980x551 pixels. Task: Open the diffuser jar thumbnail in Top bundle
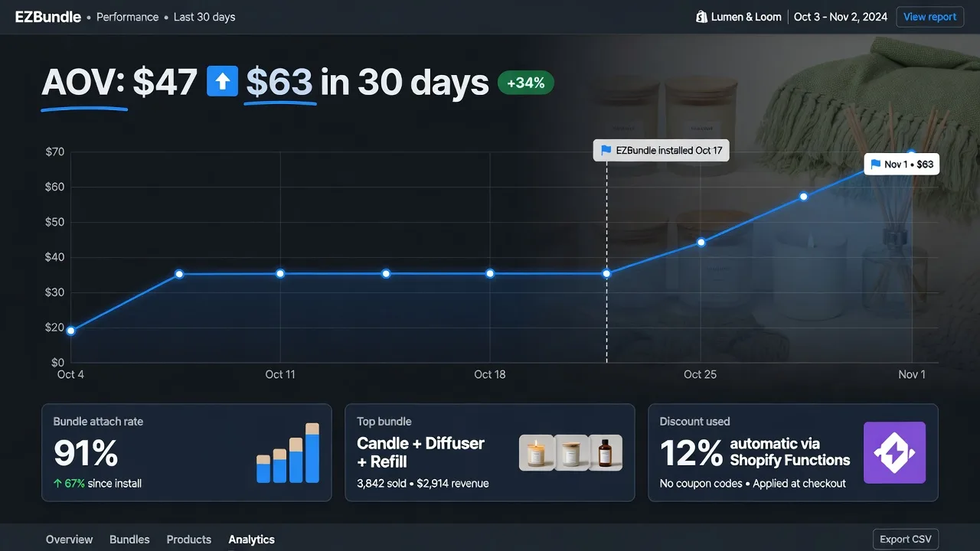pos(570,452)
